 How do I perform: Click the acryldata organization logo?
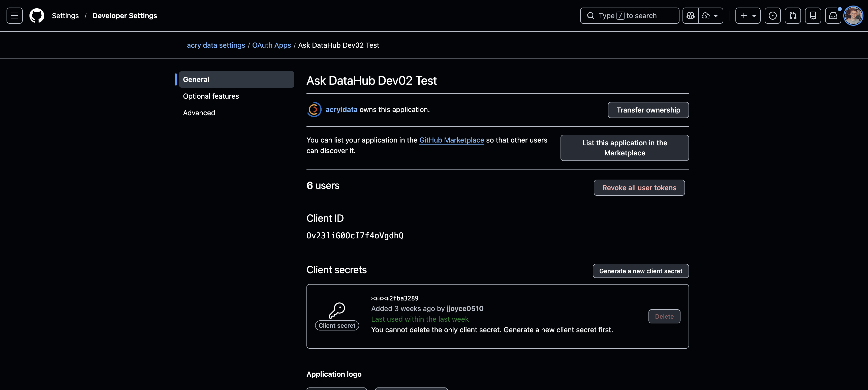[314, 110]
